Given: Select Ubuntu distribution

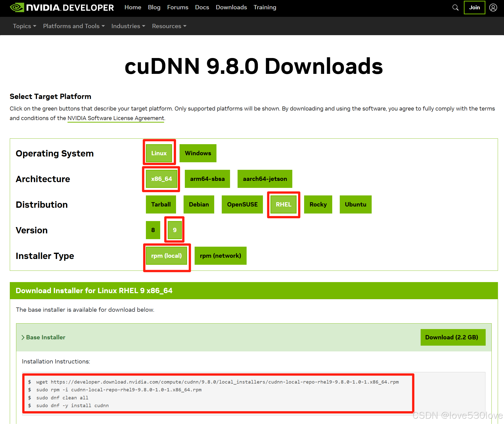Looking at the screenshot, I should [355, 204].
